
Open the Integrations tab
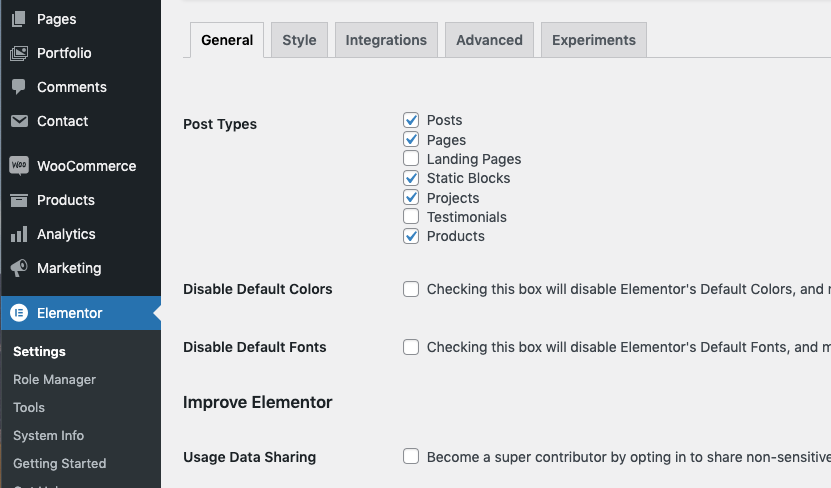click(x=386, y=40)
